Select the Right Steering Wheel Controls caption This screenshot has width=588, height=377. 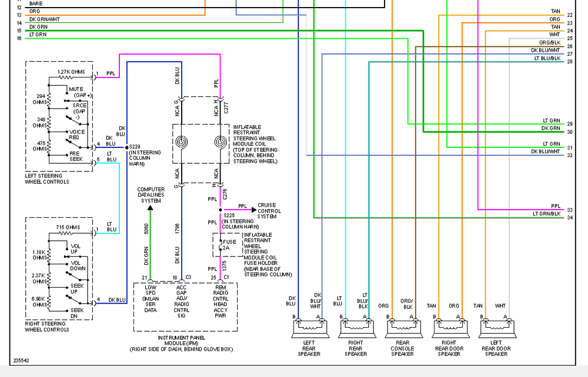pyautogui.click(x=47, y=326)
